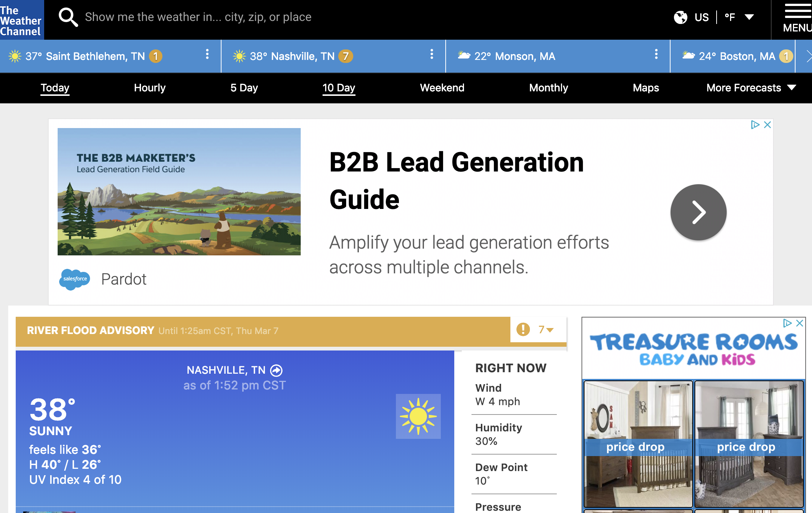Click AdChoices icon on B2B banner ad

755,125
